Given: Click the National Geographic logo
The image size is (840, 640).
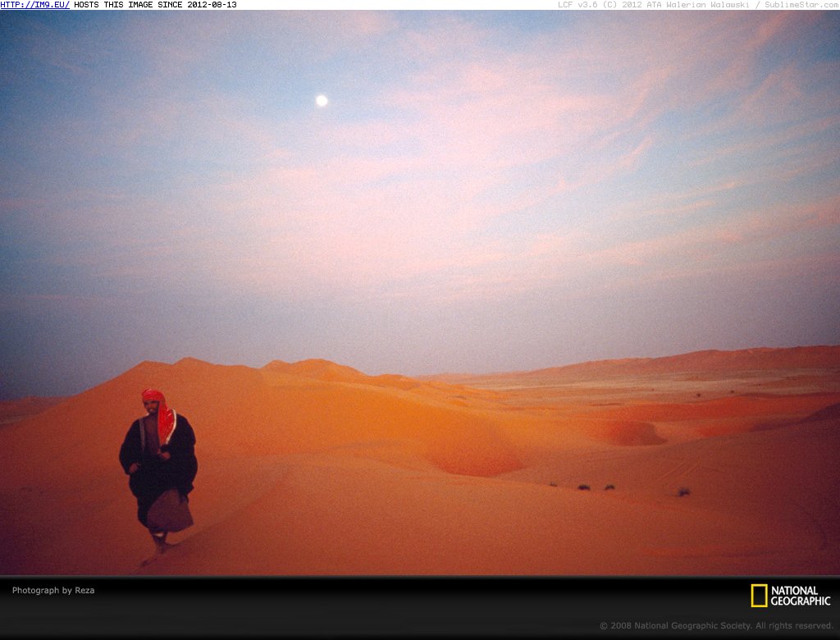Looking at the screenshot, I should [x=791, y=596].
